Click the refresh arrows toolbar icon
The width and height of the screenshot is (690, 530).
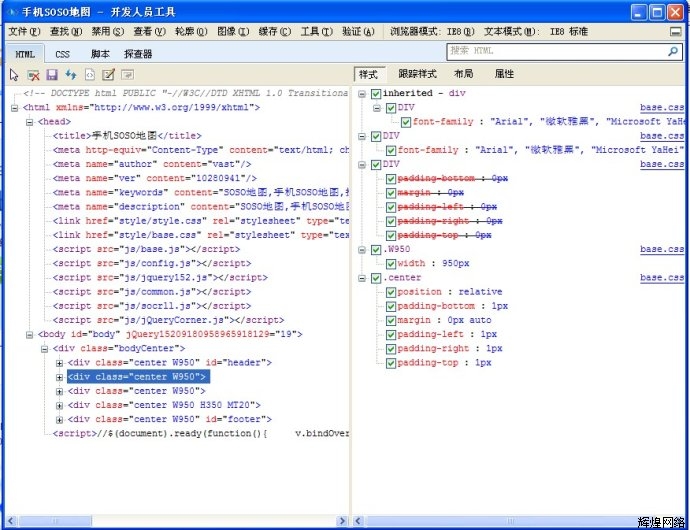tap(71, 75)
